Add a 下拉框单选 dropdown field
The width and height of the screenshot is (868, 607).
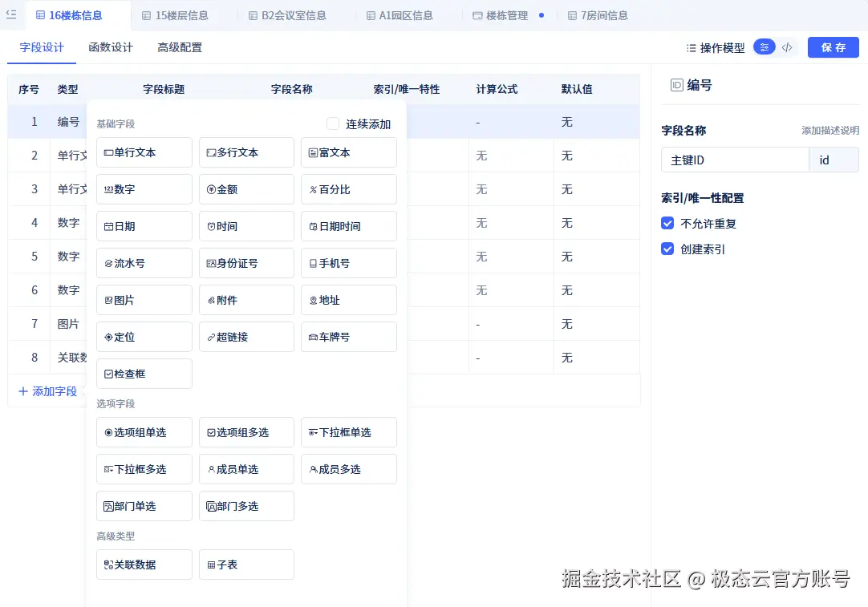click(x=349, y=432)
